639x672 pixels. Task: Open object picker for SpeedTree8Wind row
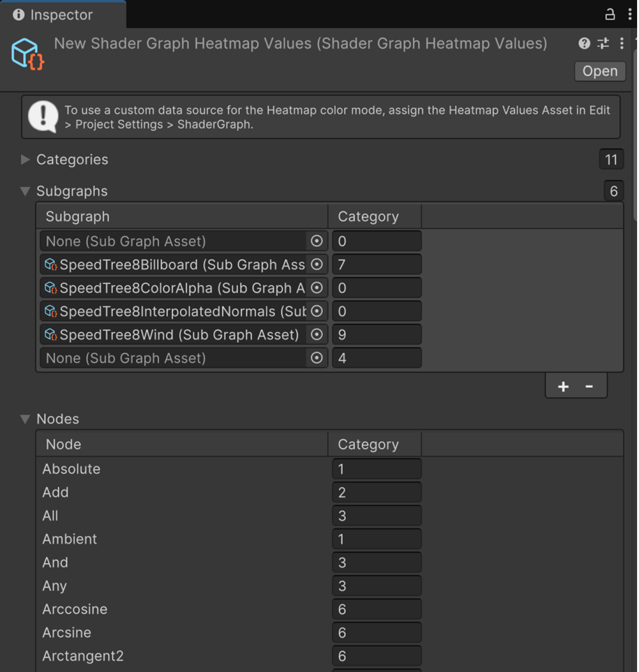point(317,335)
